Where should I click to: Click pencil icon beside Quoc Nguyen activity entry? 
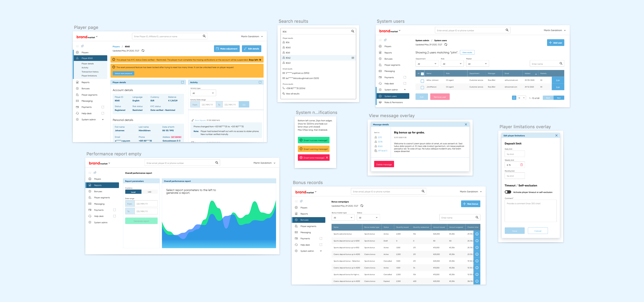193,120
